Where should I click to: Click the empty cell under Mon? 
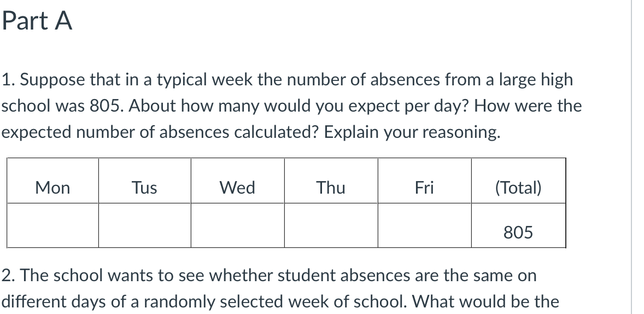click(x=52, y=225)
